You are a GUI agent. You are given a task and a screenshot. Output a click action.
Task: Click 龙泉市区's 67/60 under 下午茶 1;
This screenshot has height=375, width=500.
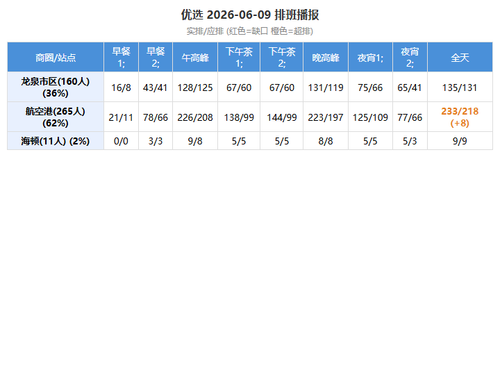239,87
